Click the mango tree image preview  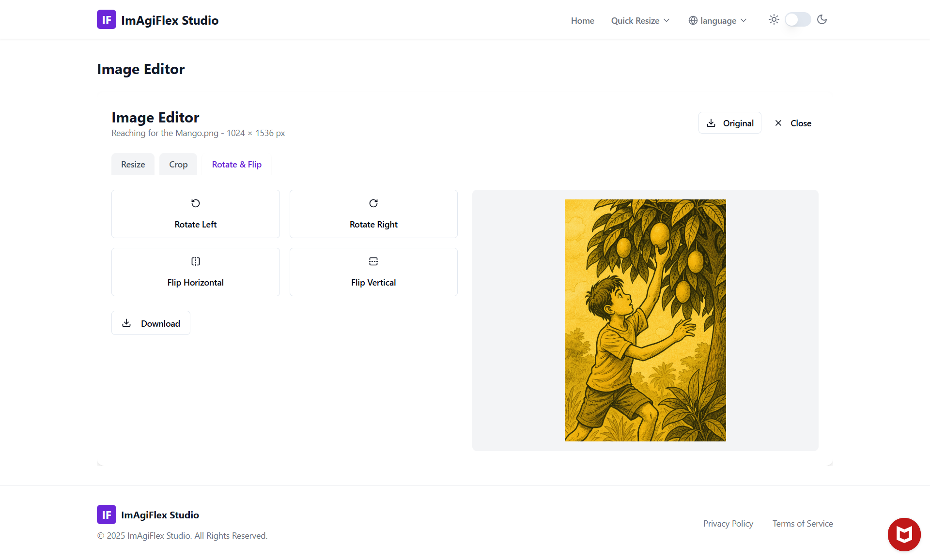tap(645, 320)
